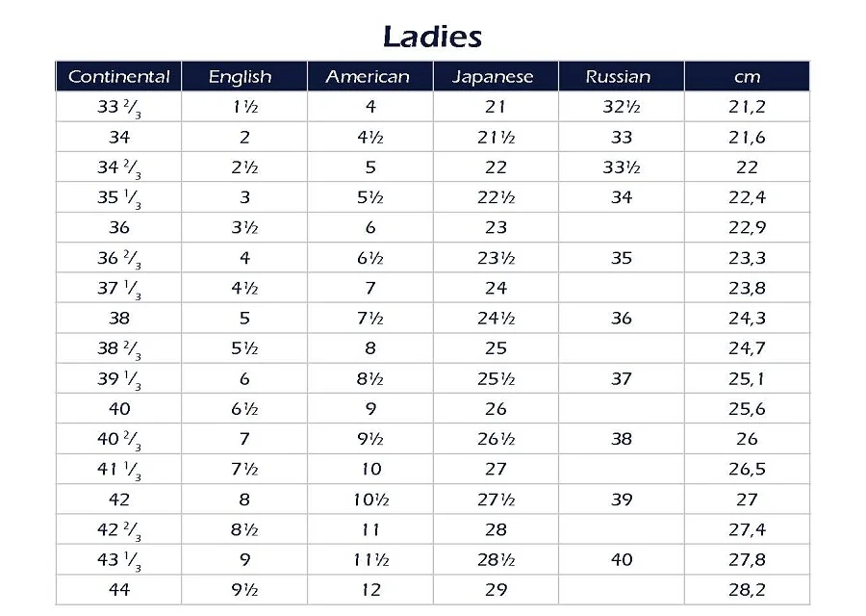Click American size 12 cell
The image size is (866, 616).
point(370,590)
